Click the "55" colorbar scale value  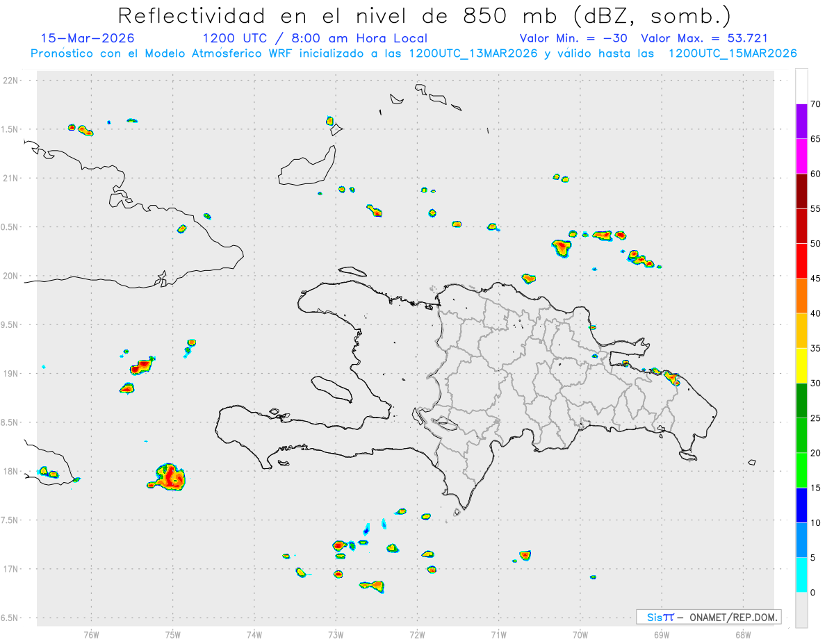[x=816, y=209]
